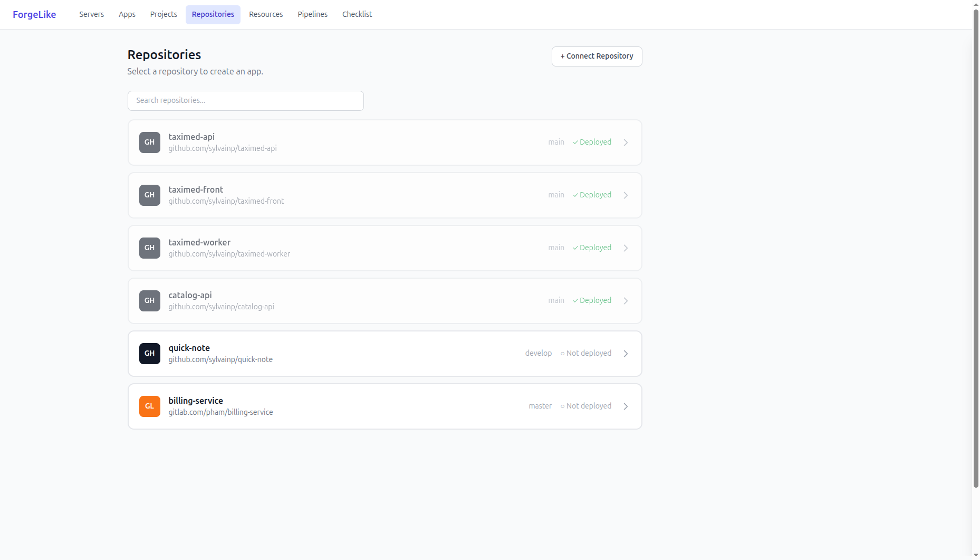Click the GH icon for taximed-worker
The image size is (980, 560).
(149, 248)
